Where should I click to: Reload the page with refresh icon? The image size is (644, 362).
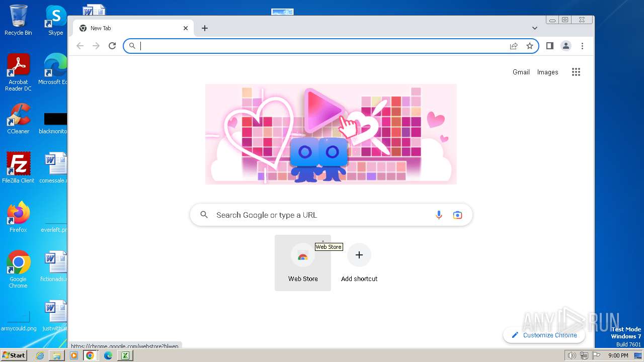[112, 46]
